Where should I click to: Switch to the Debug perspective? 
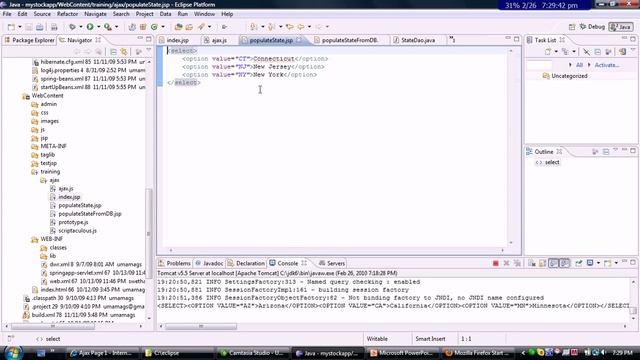click(x=592, y=27)
